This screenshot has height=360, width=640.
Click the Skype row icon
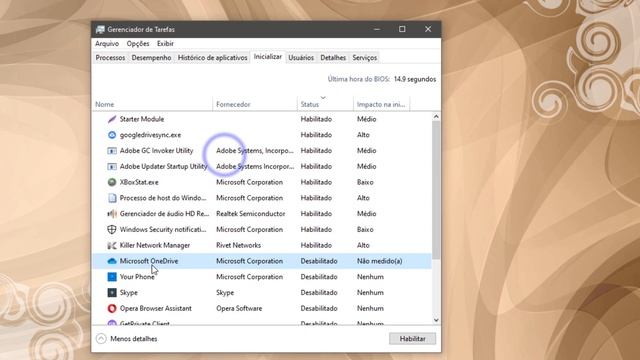[x=112, y=293]
